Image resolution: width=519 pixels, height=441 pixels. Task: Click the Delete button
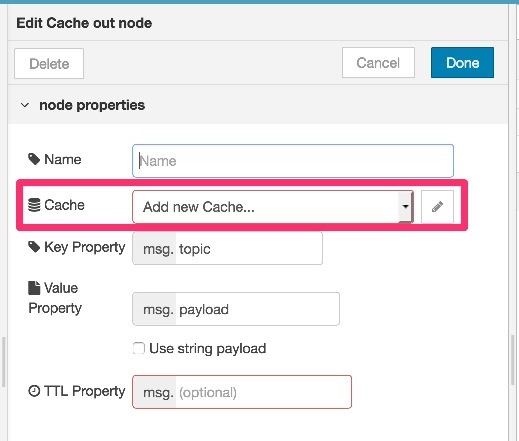(x=49, y=64)
